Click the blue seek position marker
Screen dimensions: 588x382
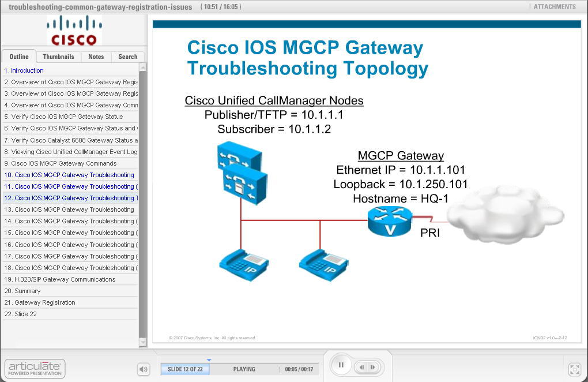pyautogui.click(x=209, y=360)
